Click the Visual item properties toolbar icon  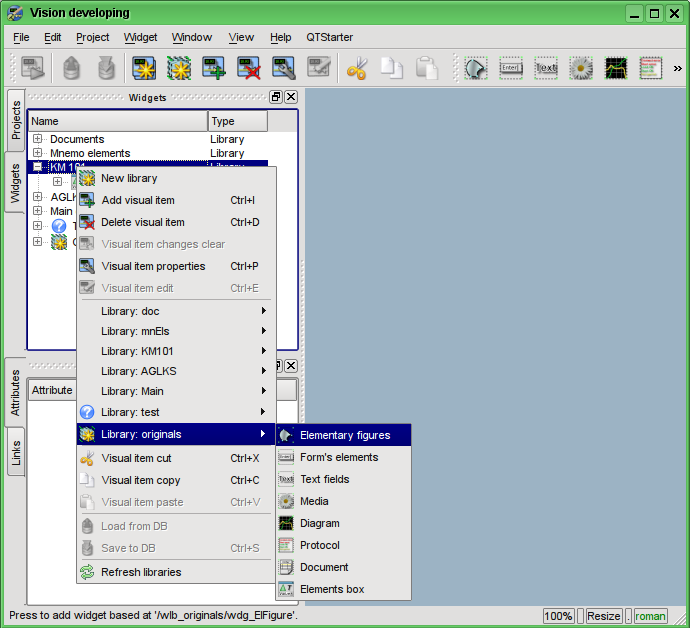point(283,69)
